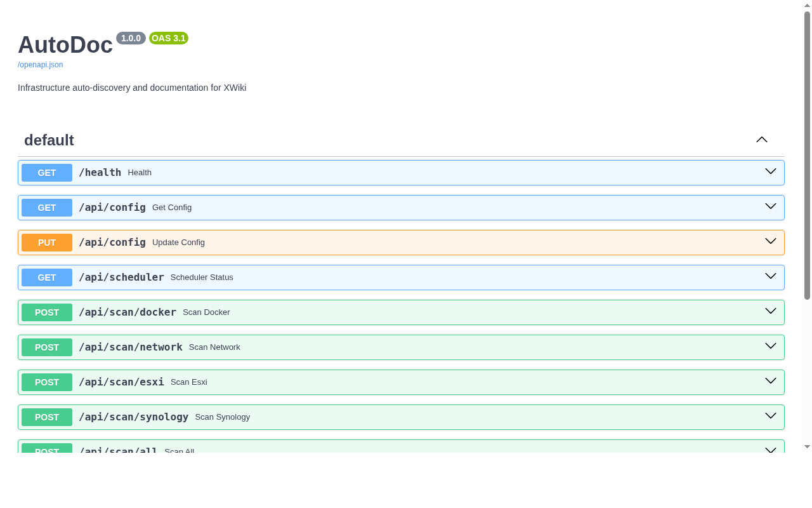This screenshot has height=508, width=812.
Task: Expand /api/scan/esxi chevron arrow
Action: tap(771, 381)
